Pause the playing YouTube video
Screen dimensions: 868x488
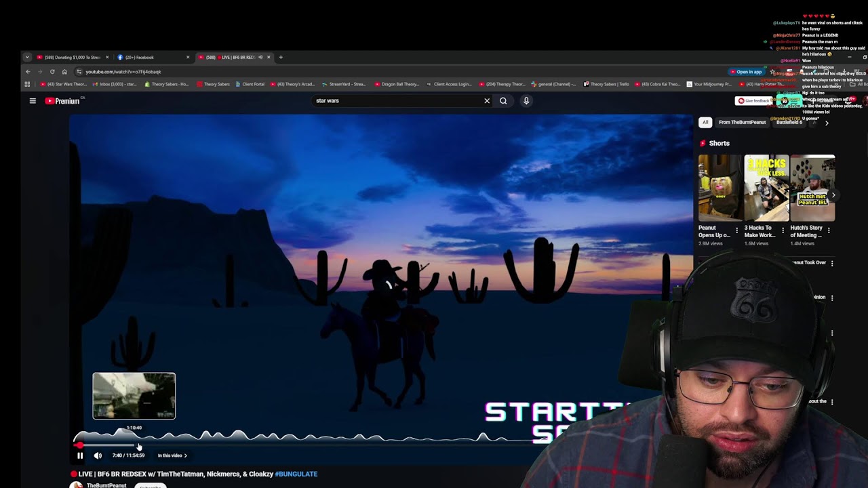point(80,455)
